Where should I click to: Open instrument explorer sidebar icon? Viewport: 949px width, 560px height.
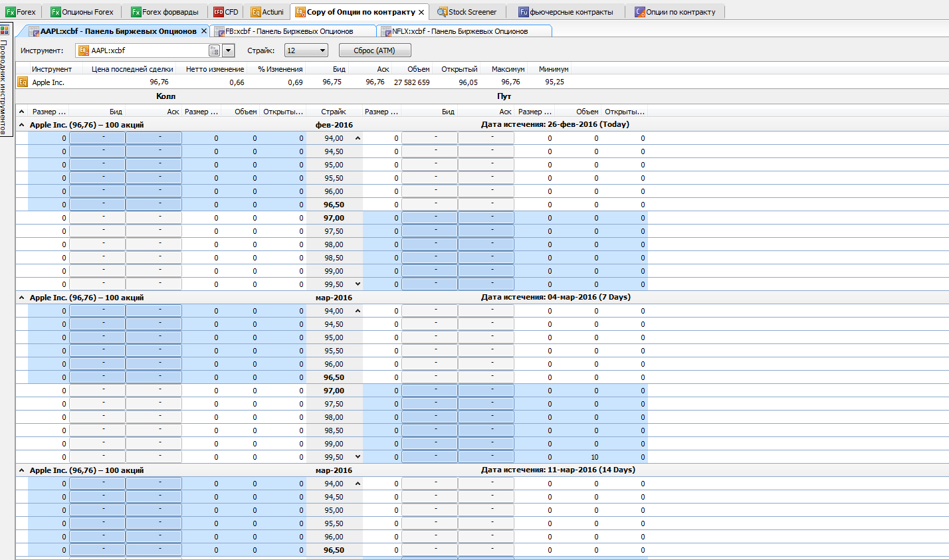coord(5,30)
